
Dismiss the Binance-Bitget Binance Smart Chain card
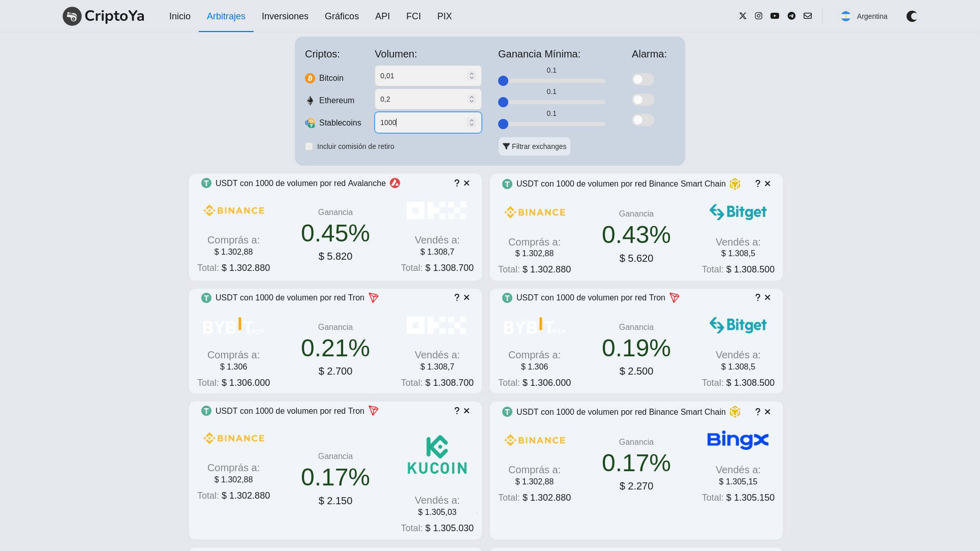coord(768,183)
